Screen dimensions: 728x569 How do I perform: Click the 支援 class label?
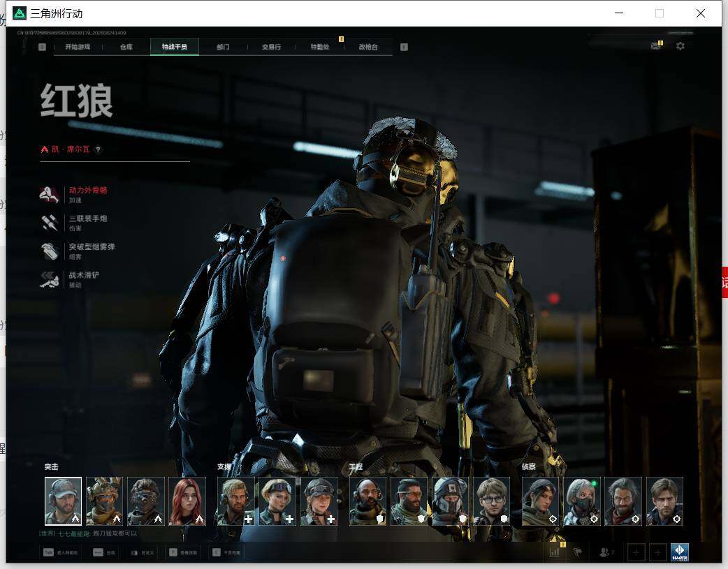(224, 467)
